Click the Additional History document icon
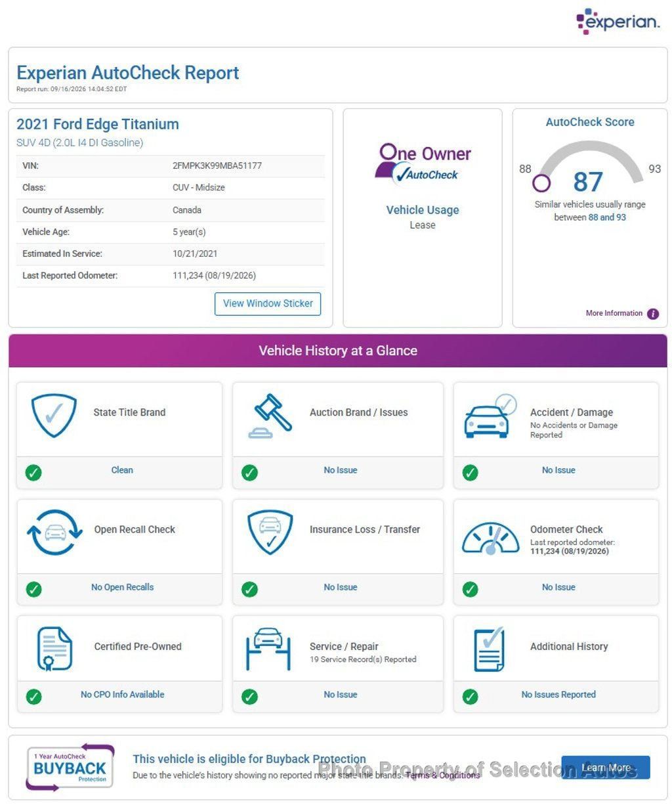 click(x=489, y=649)
